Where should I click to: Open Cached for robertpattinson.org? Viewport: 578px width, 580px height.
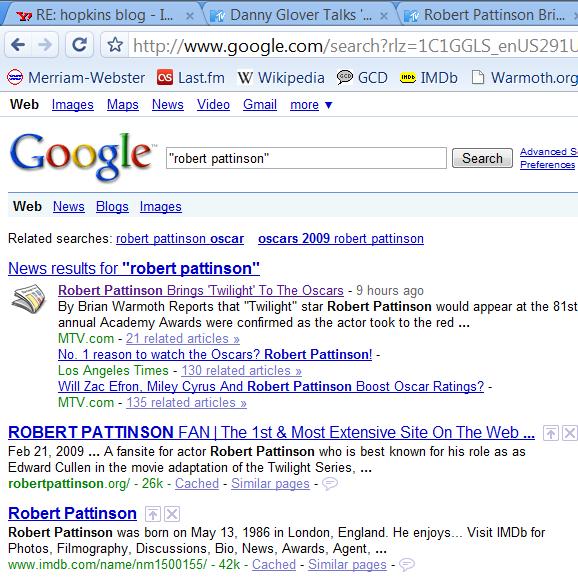pos(197,483)
